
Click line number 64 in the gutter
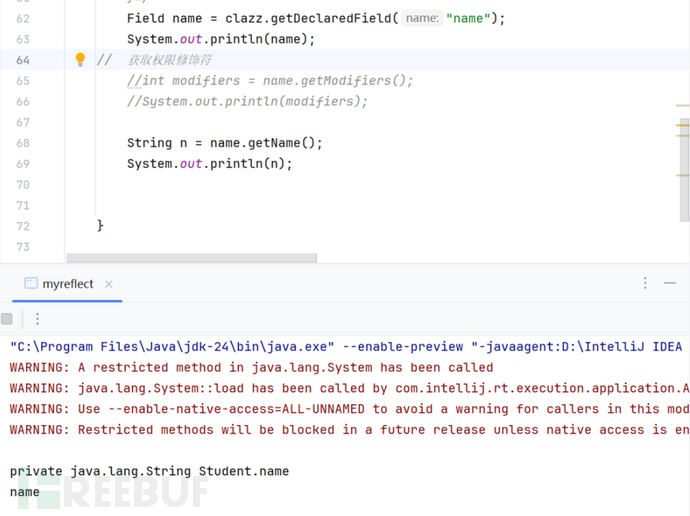pyautogui.click(x=23, y=60)
